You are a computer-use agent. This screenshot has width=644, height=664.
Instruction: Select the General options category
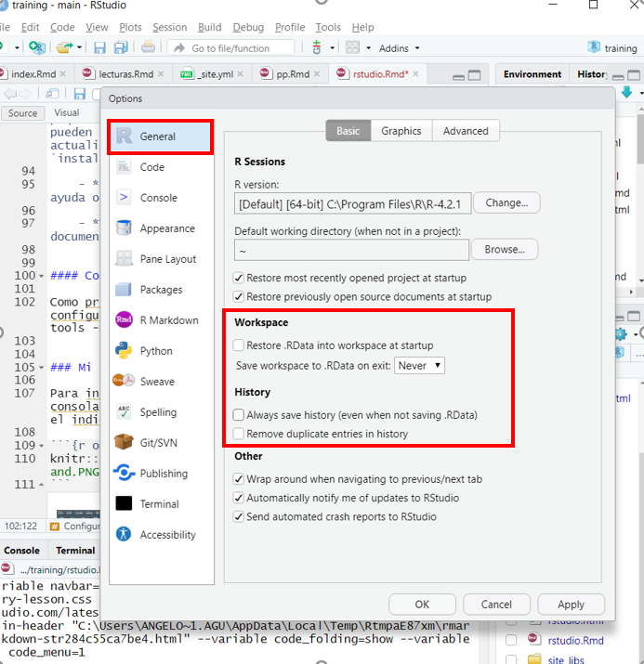161,137
